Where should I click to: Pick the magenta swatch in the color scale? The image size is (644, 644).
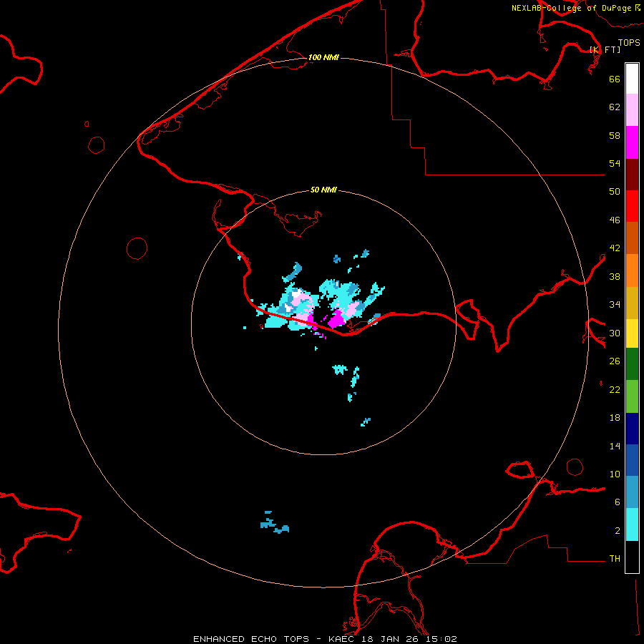point(632,142)
